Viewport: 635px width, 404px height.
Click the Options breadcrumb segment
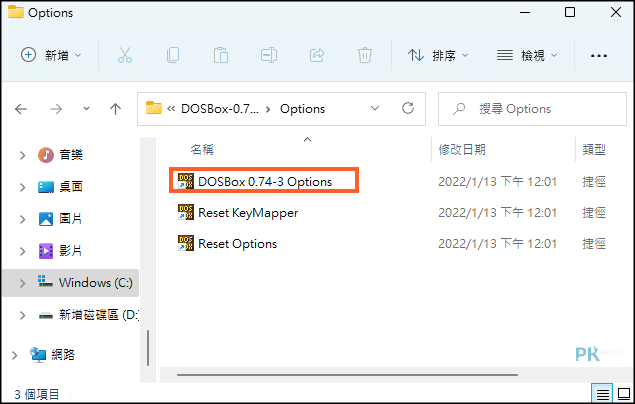click(302, 108)
